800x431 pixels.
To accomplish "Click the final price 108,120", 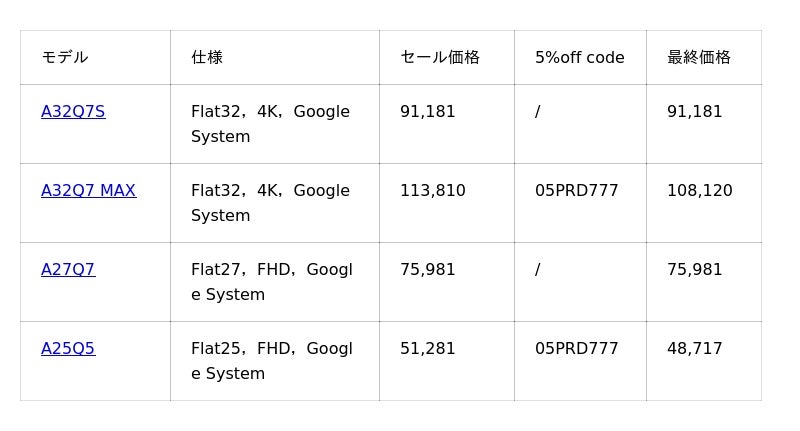I will pyautogui.click(x=699, y=190).
